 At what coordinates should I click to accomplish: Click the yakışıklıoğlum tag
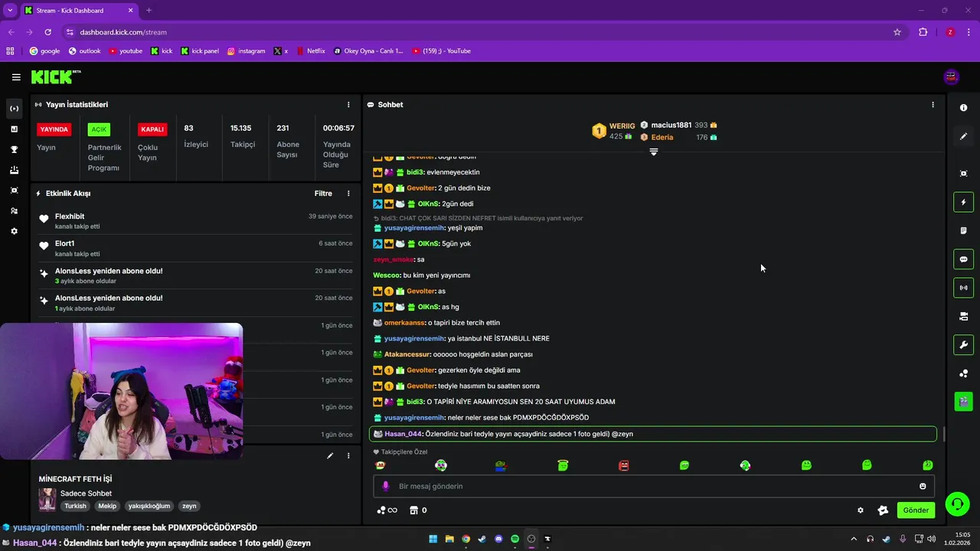(149, 506)
